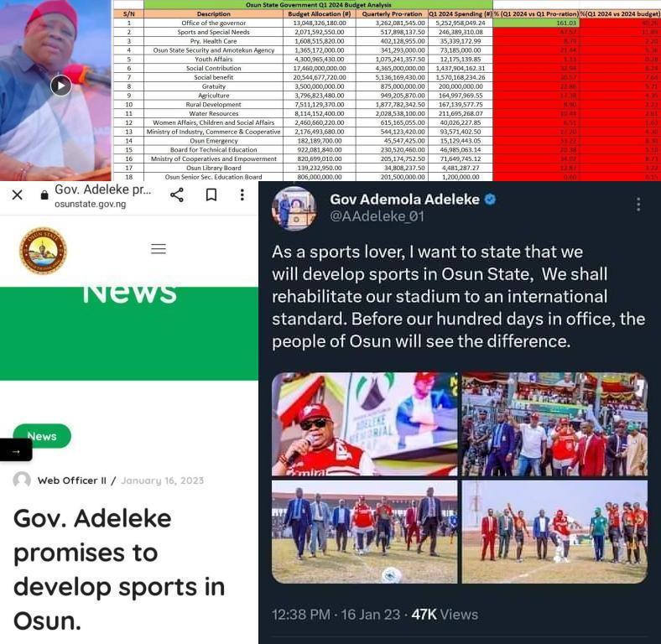This screenshot has width=661, height=644.
Task: Open the bottom-right kickoff photo
Action: pos(554,532)
